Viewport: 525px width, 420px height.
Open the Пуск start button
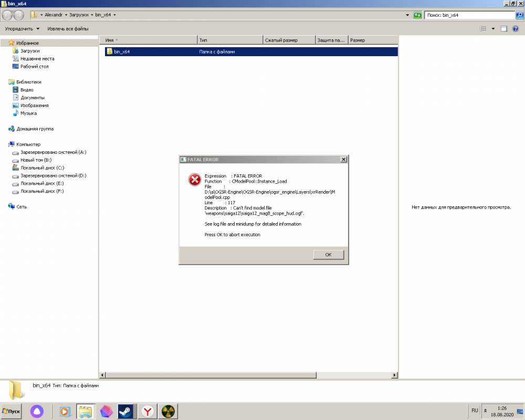[x=11, y=411]
